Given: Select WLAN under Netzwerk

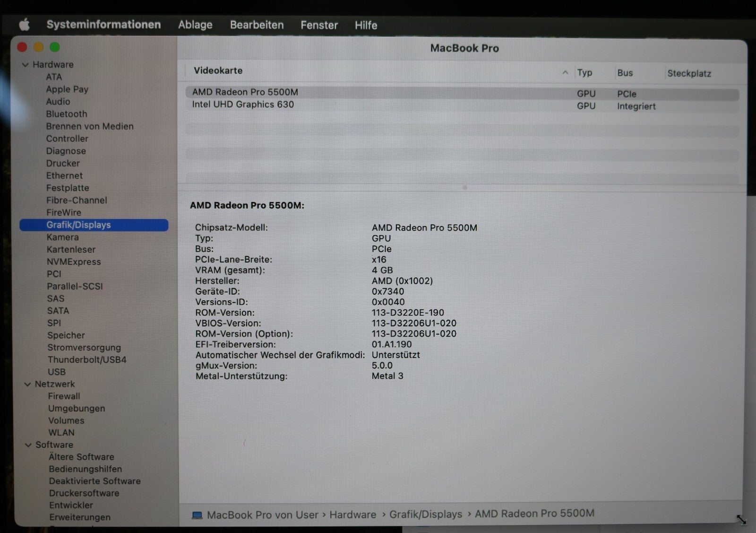Looking at the screenshot, I should (x=61, y=432).
